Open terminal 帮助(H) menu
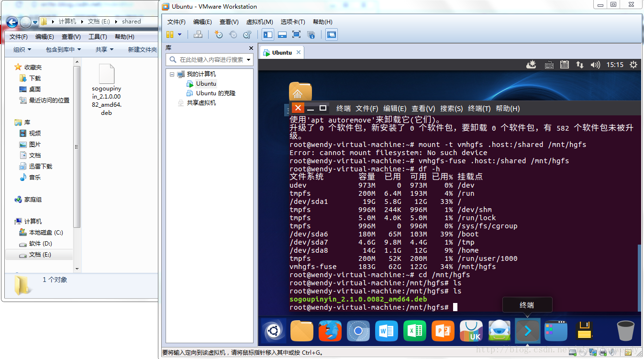The height and width of the screenshot is (359, 644). click(508, 109)
